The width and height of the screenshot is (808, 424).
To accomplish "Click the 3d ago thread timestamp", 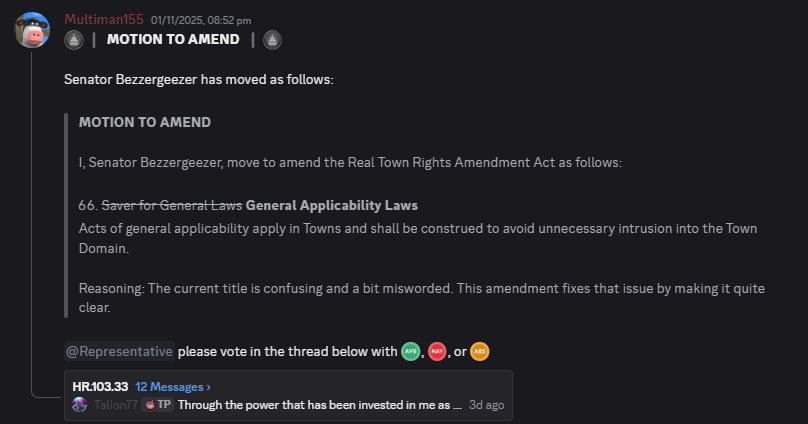I will click(487, 405).
